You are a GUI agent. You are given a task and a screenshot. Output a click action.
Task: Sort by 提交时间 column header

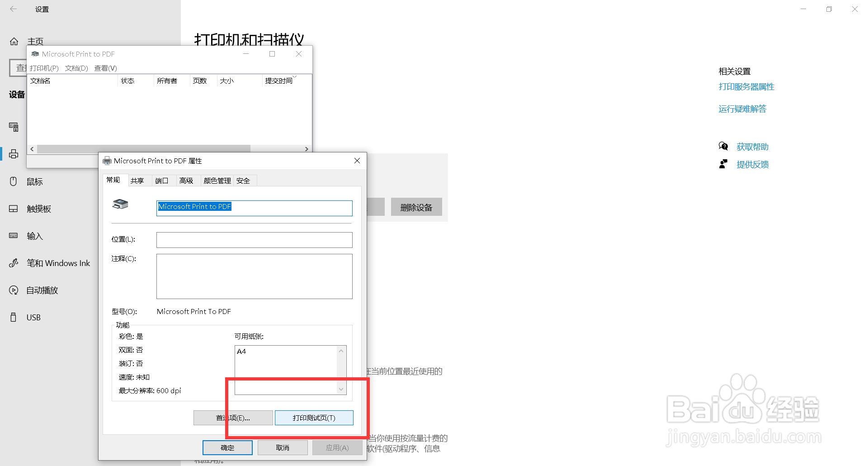point(287,81)
